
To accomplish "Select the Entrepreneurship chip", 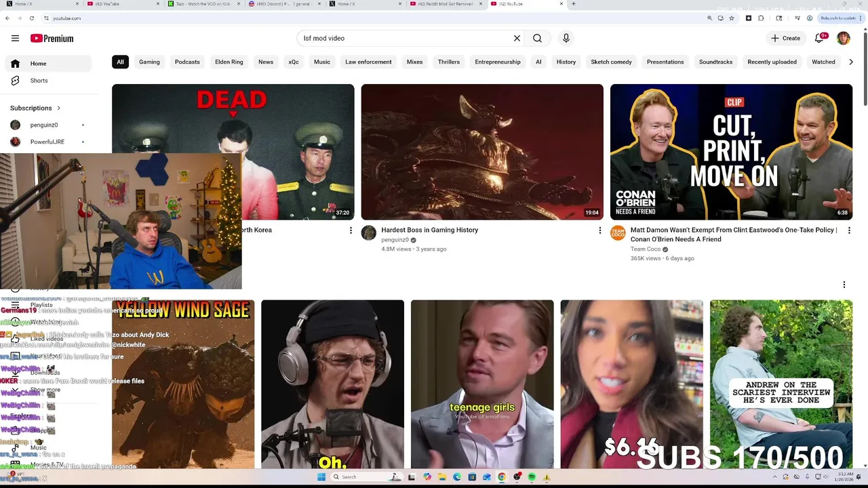I will (498, 62).
